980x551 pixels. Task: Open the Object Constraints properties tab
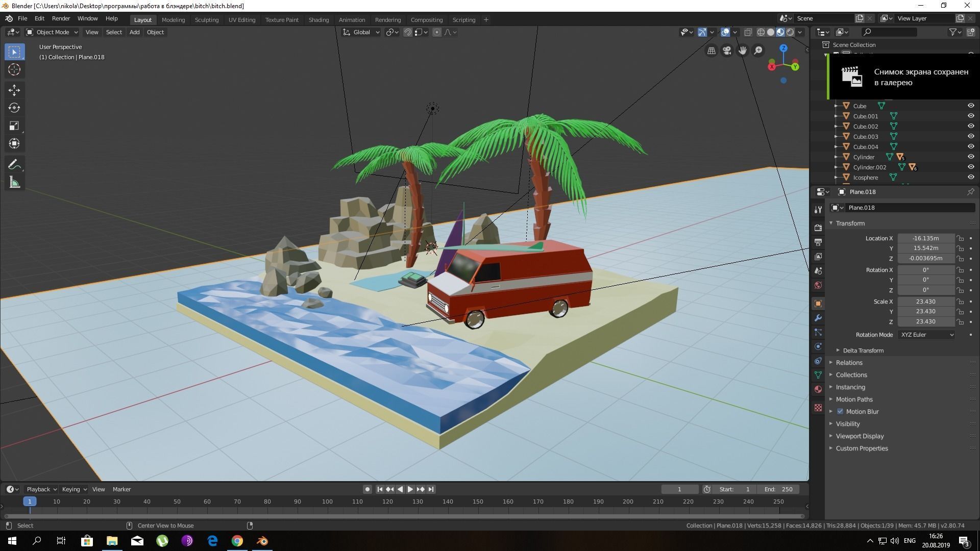pyautogui.click(x=818, y=361)
